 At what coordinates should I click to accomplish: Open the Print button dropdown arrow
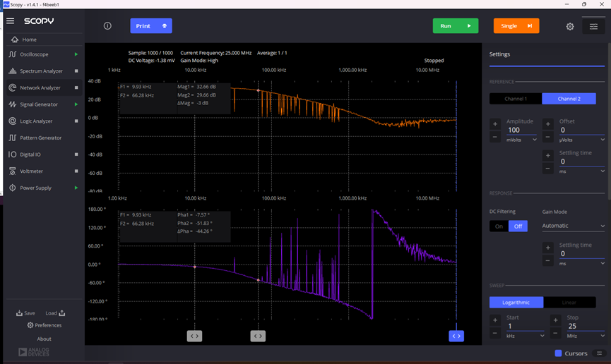[x=165, y=25]
